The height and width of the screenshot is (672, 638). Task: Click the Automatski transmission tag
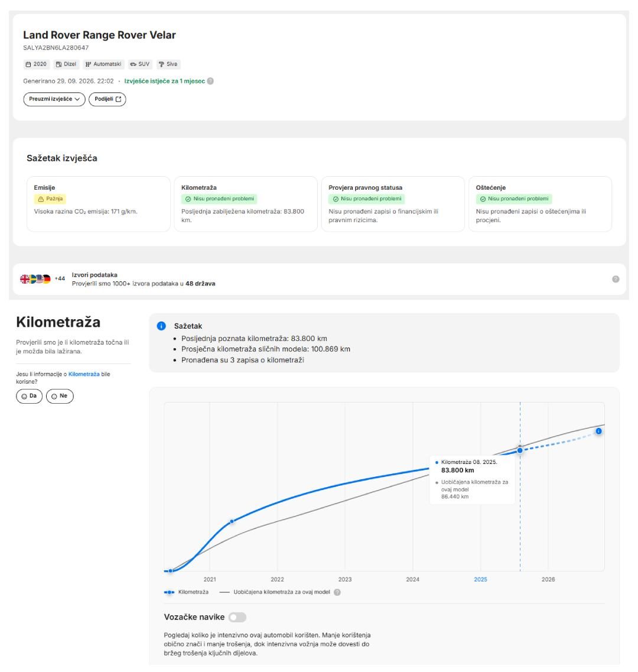tap(103, 64)
